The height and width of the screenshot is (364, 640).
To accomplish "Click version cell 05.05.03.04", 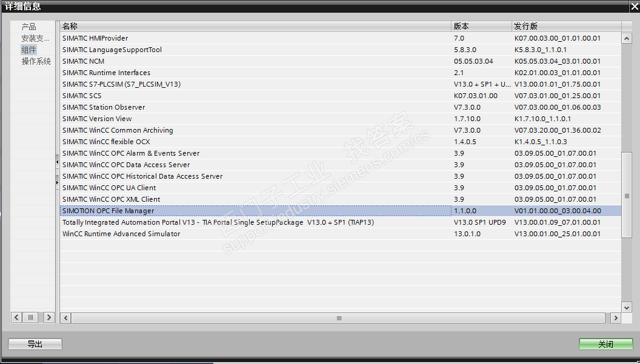I will point(473,61).
